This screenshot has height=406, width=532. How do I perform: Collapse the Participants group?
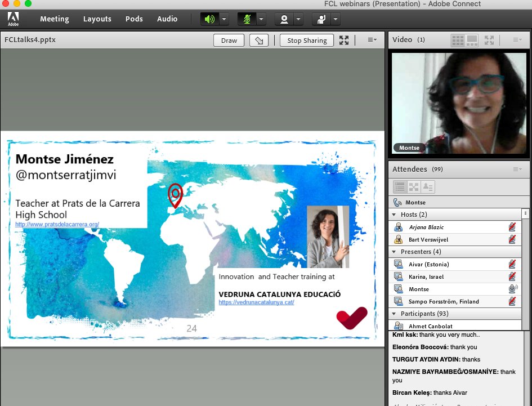coord(394,314)
